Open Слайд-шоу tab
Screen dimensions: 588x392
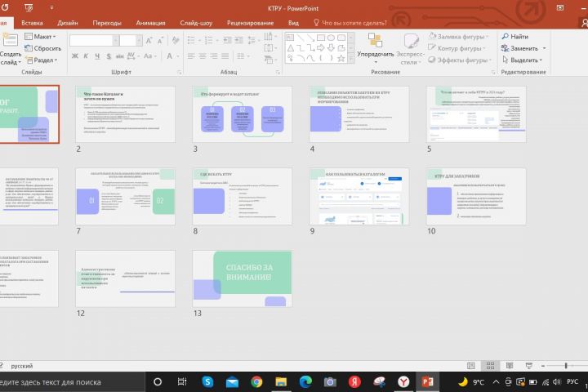click(196, 23)
